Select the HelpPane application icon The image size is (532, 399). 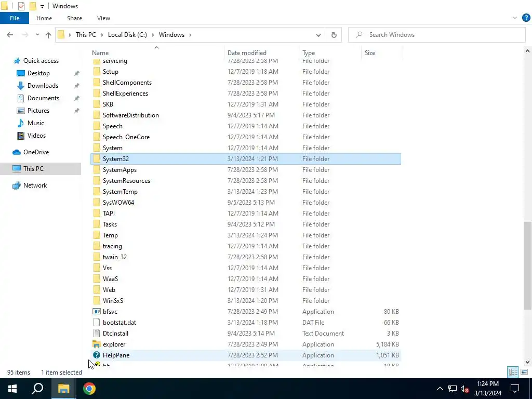pyautogui.click(x=97, y=355)
